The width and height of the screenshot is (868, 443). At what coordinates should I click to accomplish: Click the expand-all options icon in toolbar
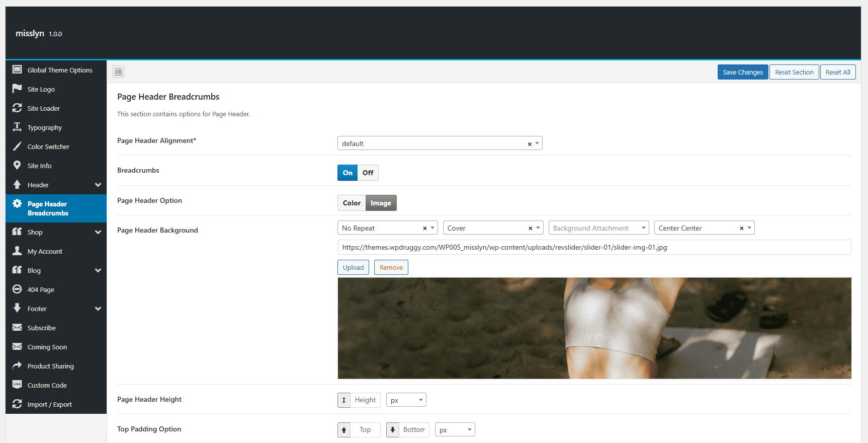(118, 71)
